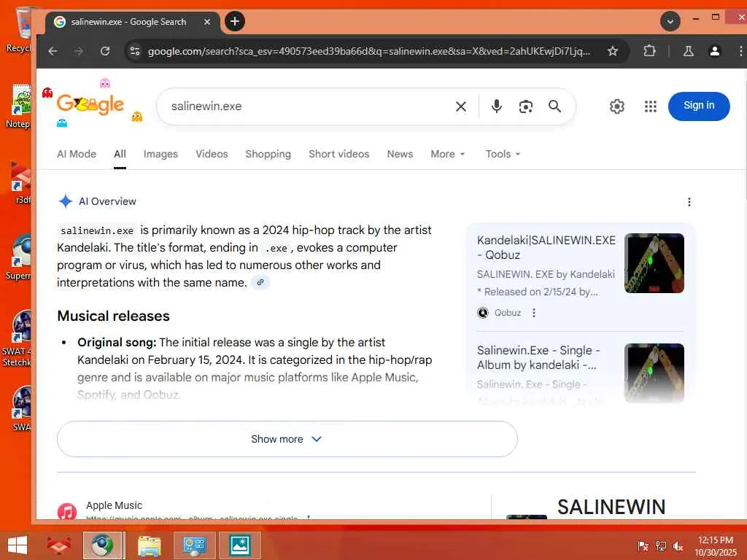Open the Apple Music search result
The width and height of the screenshot is (747, 560).
point(115,505)
